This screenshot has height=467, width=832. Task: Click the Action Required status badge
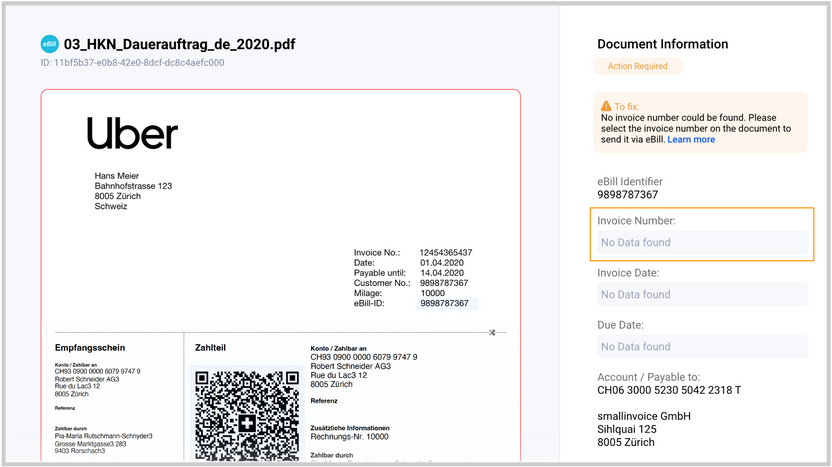click(x=637, y=66)
